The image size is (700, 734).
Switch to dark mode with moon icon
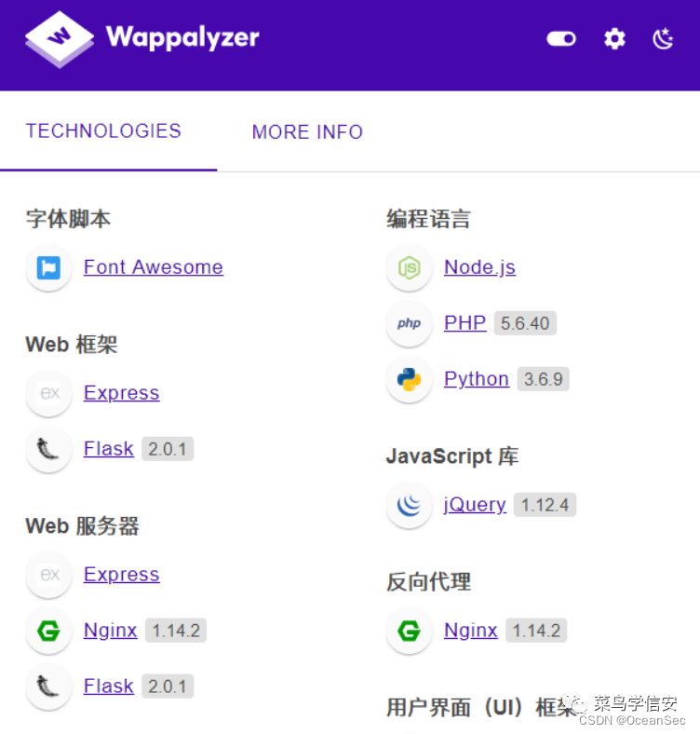coord(663,39)
